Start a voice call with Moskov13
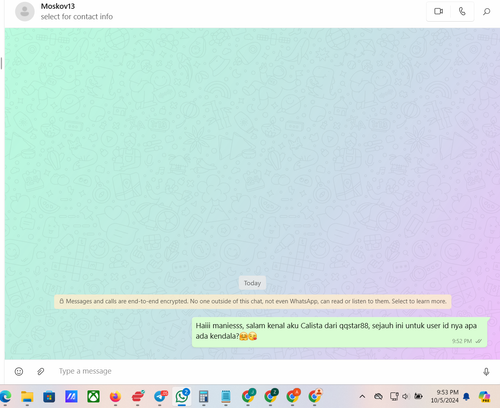Image resolution: width=500 pixels, height=408 pixels. click(x=462, y=12)
